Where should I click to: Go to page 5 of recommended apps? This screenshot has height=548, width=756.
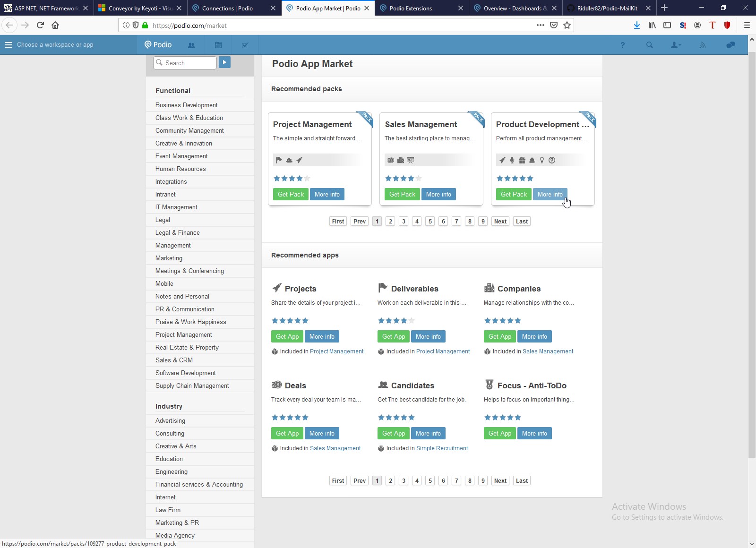(x=430, y=480)
